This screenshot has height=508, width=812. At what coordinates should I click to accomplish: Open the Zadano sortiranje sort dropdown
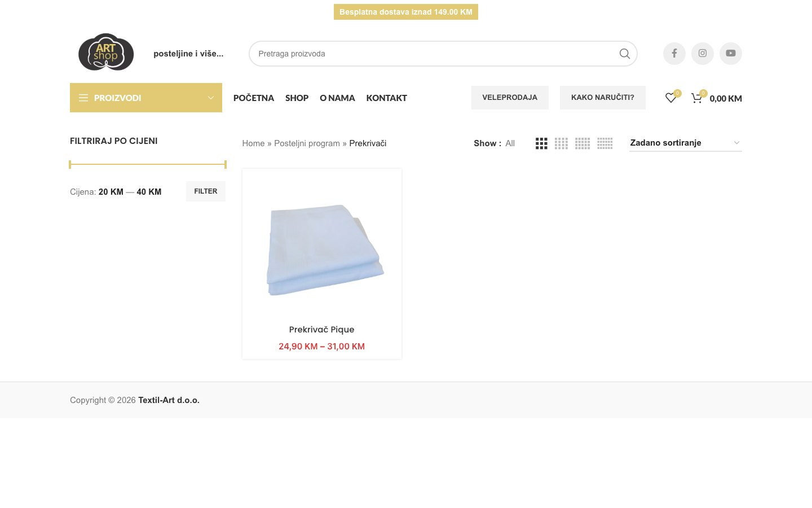click(x=685, y=143)
